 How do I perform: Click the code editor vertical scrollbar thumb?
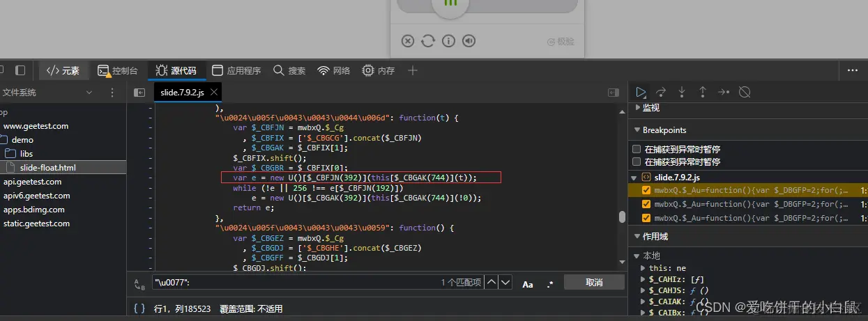click(x=622, y=217)
